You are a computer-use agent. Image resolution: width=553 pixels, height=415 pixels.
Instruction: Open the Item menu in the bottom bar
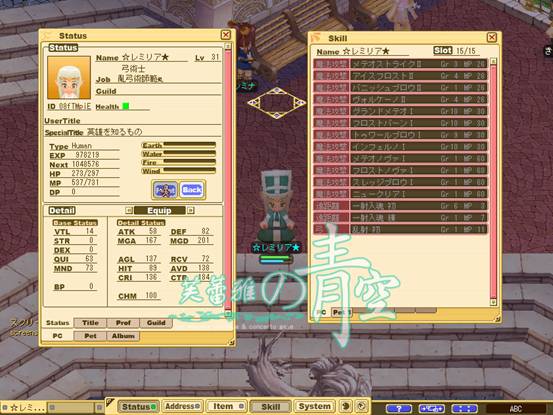(x=226, y=407)
